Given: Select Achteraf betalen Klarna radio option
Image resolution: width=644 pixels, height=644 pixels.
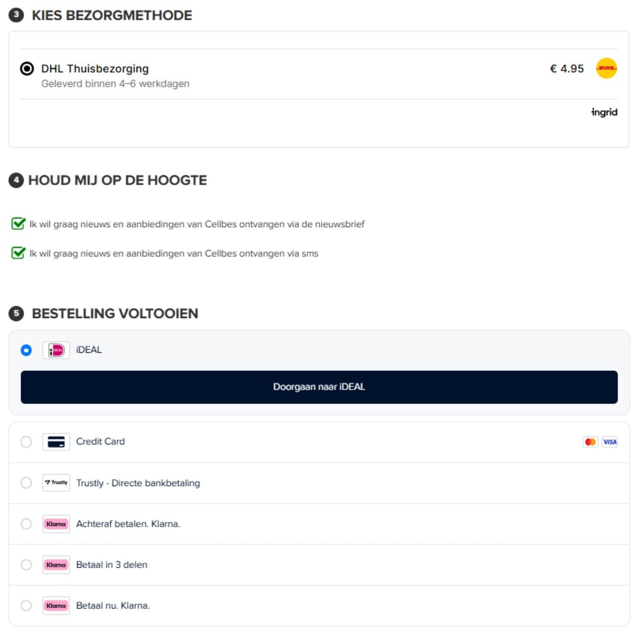Looking at the screenshot, I should tap(26, 524).
